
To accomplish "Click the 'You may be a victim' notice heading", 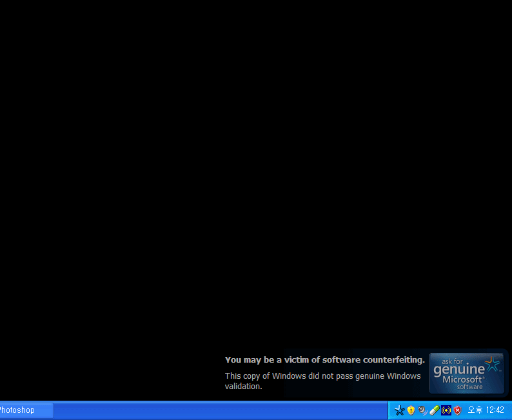I will point(325,359).
